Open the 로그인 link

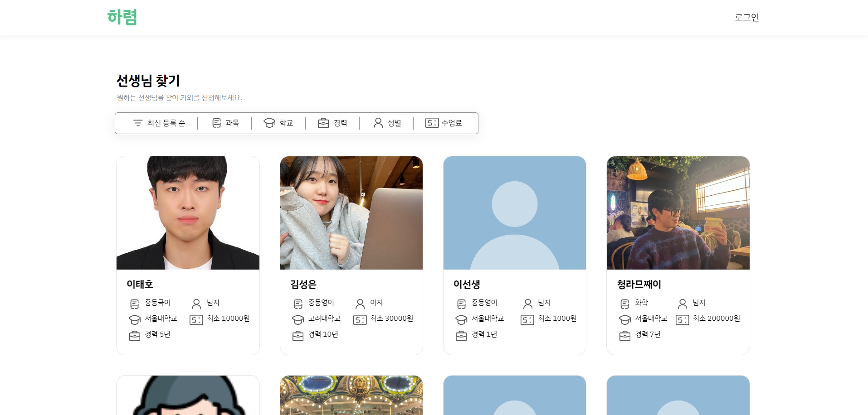[x=746, y=17]
